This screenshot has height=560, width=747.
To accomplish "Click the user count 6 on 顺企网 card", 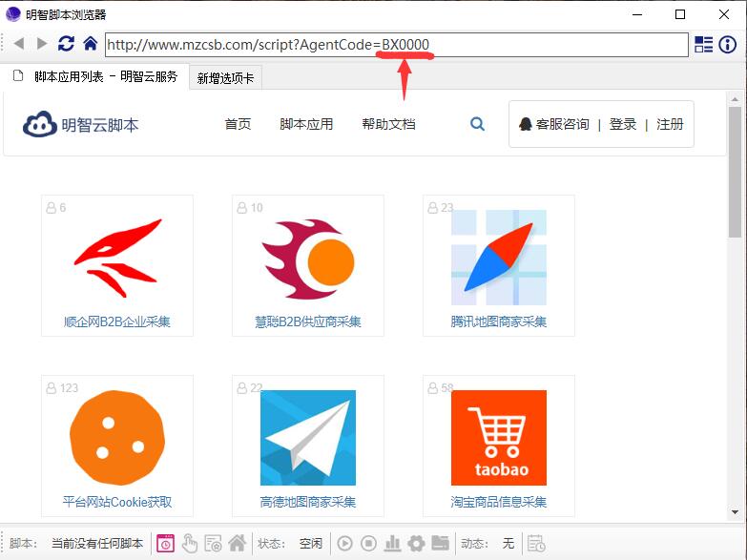I will coord(62,208).
